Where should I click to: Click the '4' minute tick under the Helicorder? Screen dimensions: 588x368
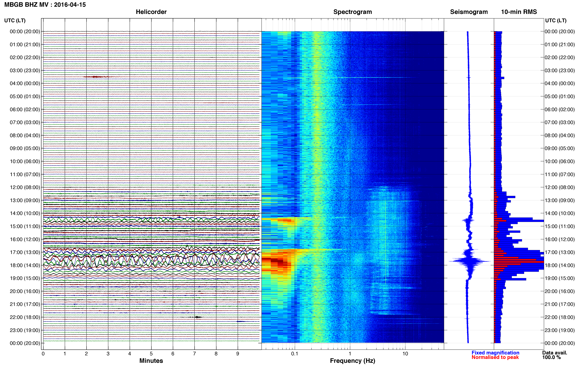(130, 354)
